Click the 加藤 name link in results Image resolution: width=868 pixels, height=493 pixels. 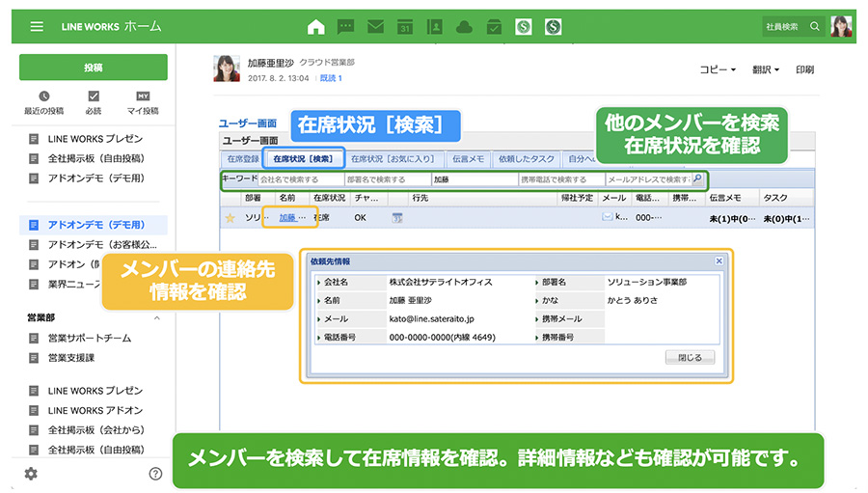coord(287,218)
